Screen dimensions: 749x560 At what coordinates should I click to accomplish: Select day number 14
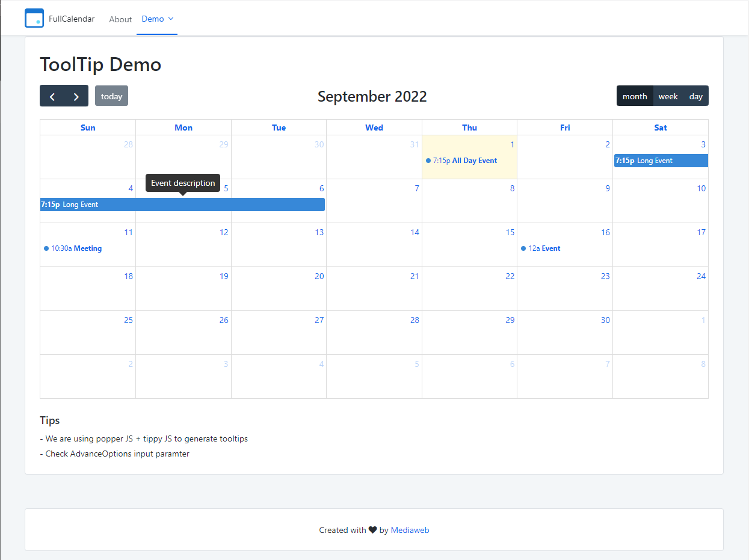pyautogui.click(x=415, y=232)
